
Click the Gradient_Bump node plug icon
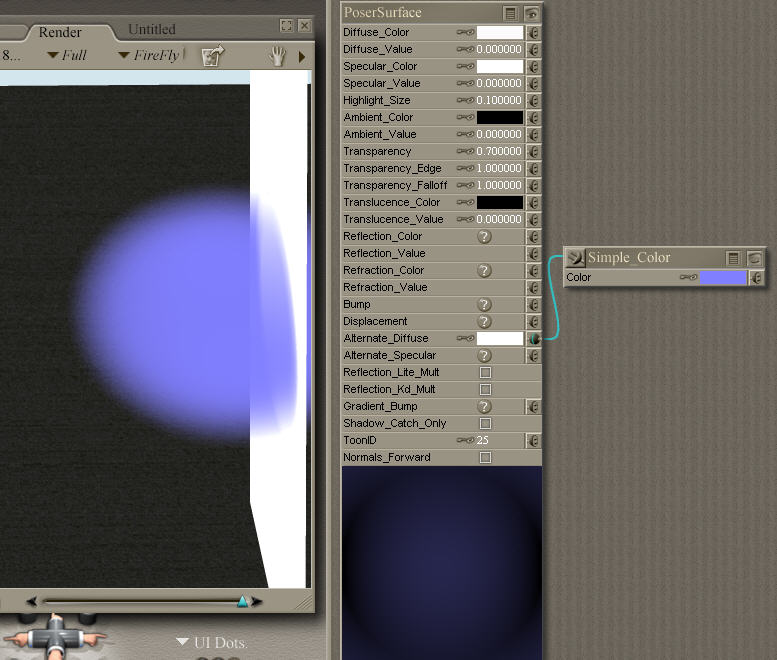point(533,406)
